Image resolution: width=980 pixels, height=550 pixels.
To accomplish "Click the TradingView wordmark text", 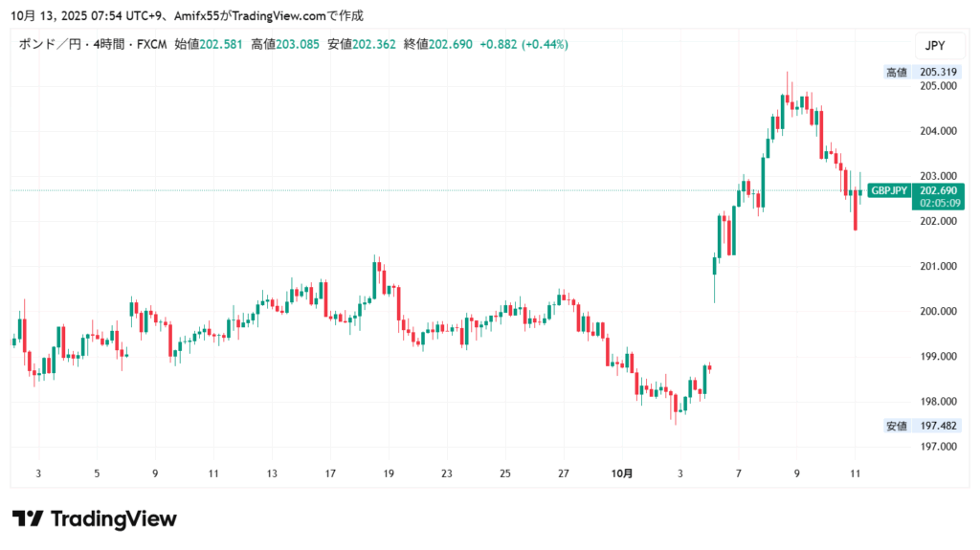I will click(x=113, y=519).
